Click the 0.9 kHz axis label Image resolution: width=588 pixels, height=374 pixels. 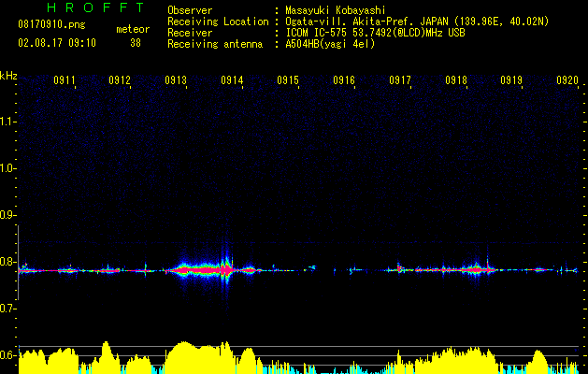[x=7, y=215]
